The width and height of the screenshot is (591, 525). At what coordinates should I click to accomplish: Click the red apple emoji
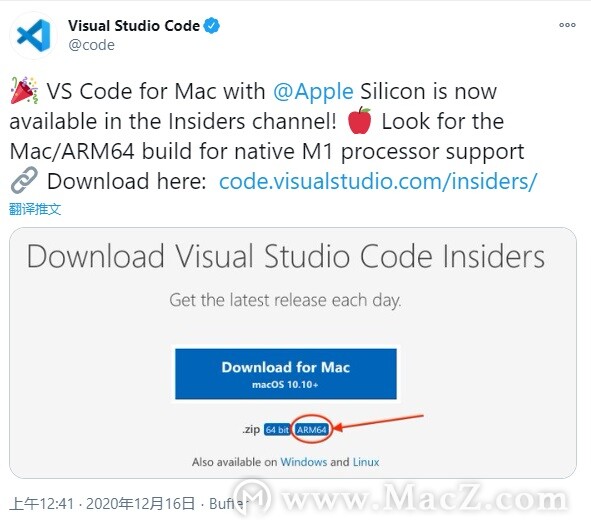(359, 121)
